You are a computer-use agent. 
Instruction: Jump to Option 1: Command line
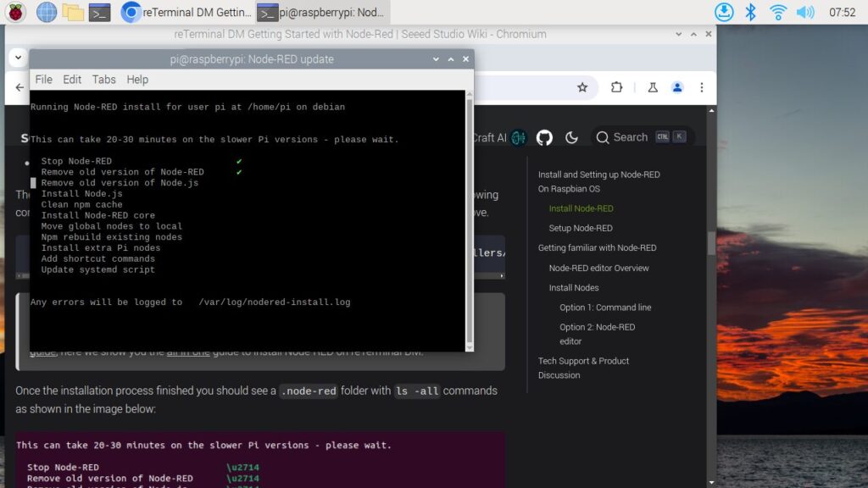click(605, 308)
